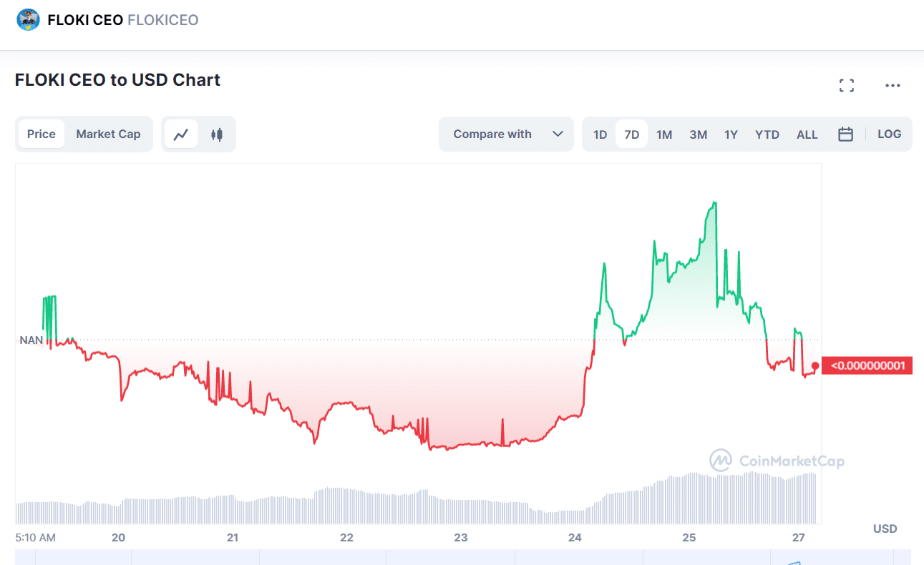The width and height of the screenshot is (924, 565).
Task: Set chart range to 3M
Action: tap(698, 134)
